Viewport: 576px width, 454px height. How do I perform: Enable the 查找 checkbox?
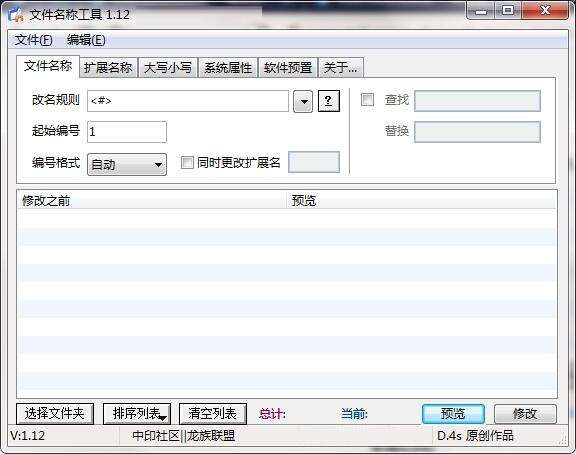coord(367,100)
